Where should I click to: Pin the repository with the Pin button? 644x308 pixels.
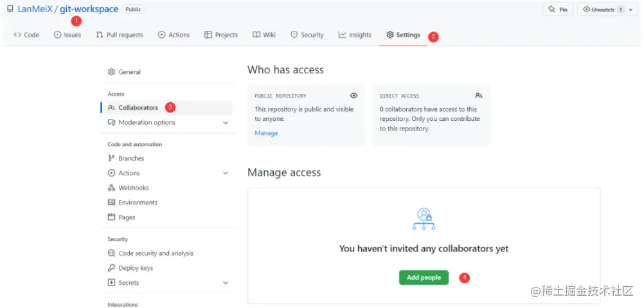(x=558, y=10)
